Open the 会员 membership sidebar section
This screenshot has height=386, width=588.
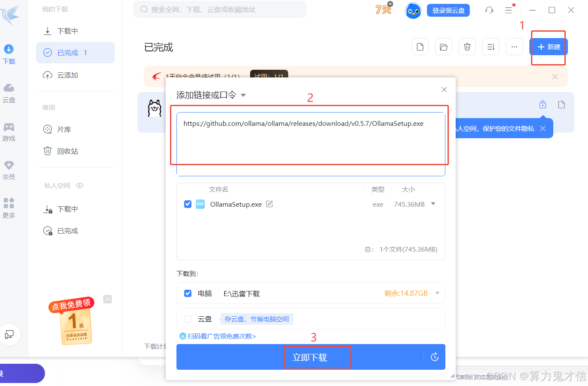click(9, 170)
